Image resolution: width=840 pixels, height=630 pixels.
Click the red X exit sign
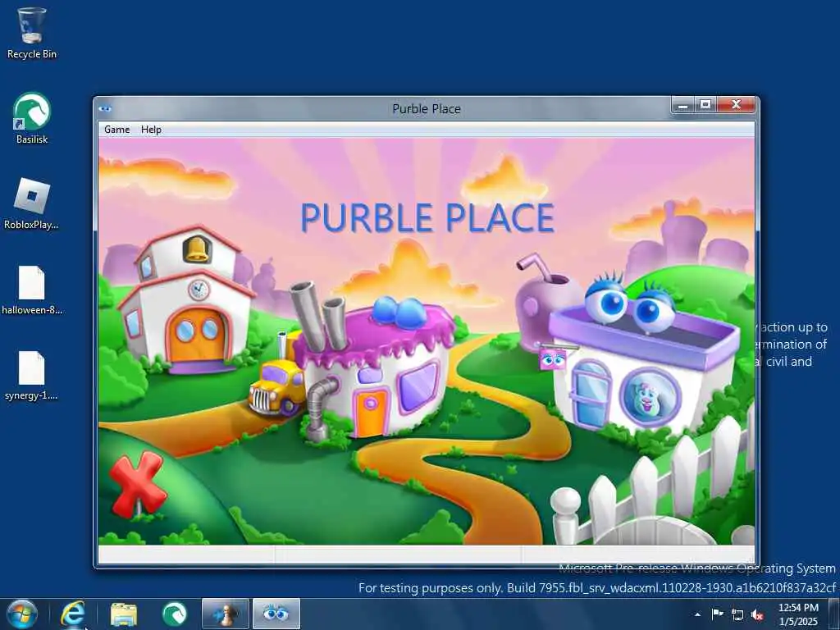click(137, 484)
